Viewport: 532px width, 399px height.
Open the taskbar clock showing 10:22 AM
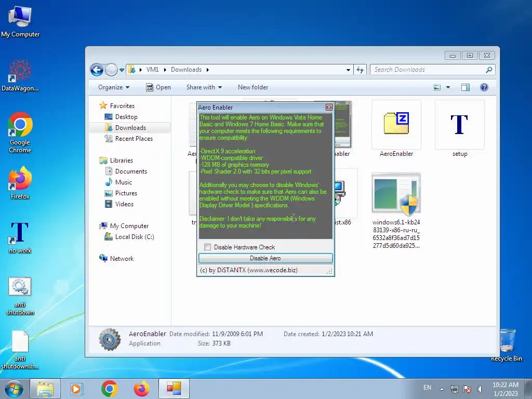[x=505, y=389]
